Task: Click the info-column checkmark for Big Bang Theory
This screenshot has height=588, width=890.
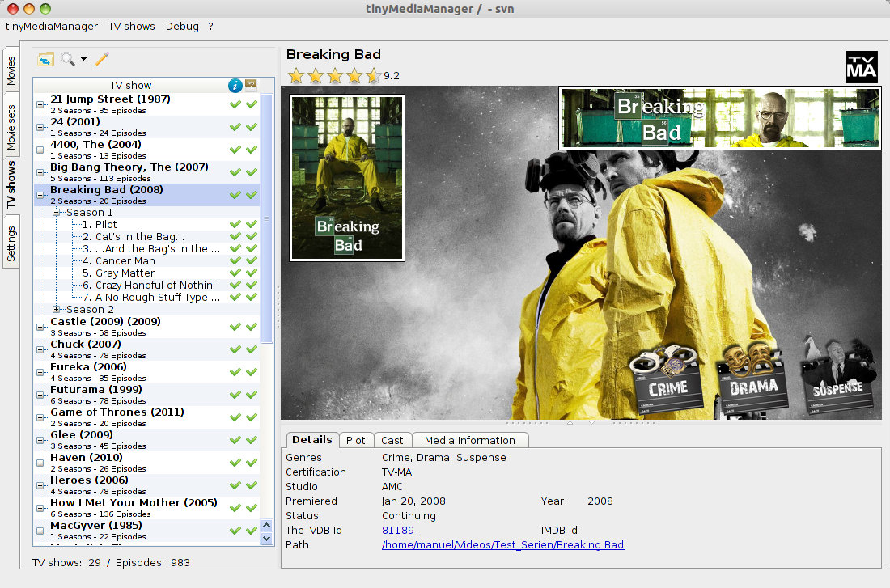Action: pyautogui.click(x=235, y=172)
